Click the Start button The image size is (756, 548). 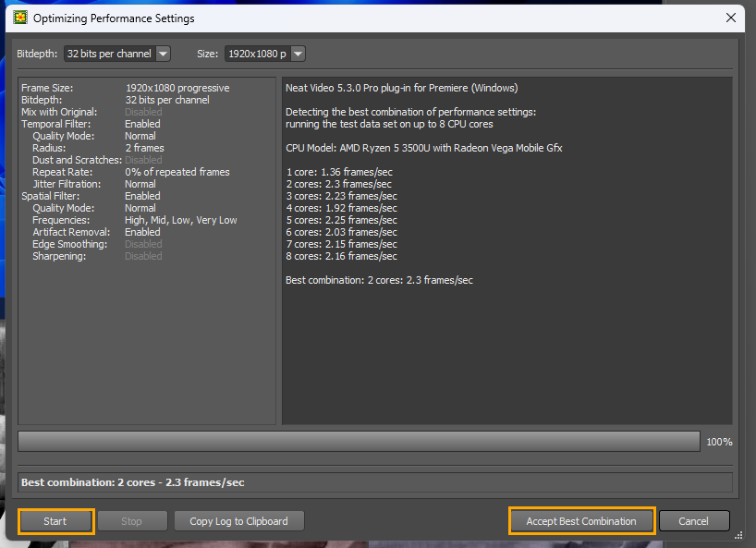tap(55, 521)
